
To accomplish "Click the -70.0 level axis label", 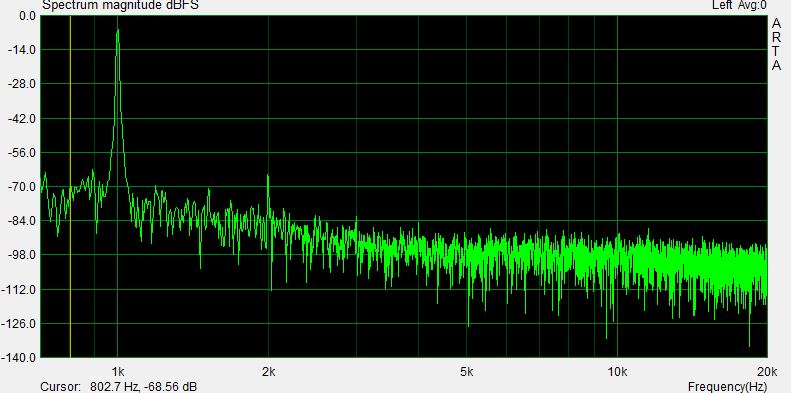I will 21,187.
